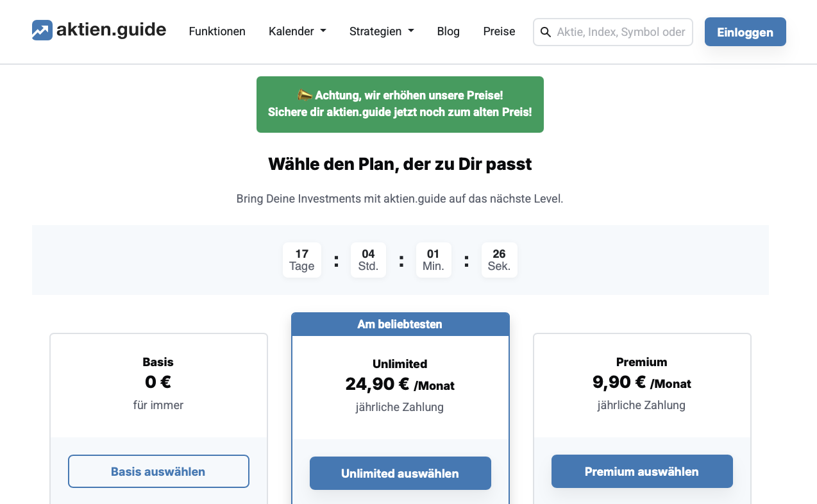This screenshot has width=817, height=504.
Task: Click the Einloggen button
Action: (745, 31)
